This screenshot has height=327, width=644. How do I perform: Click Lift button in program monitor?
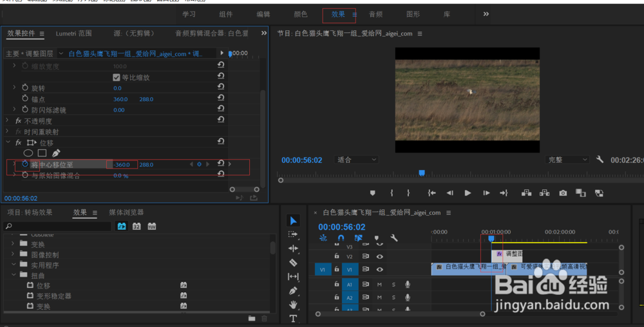point(526,193)
